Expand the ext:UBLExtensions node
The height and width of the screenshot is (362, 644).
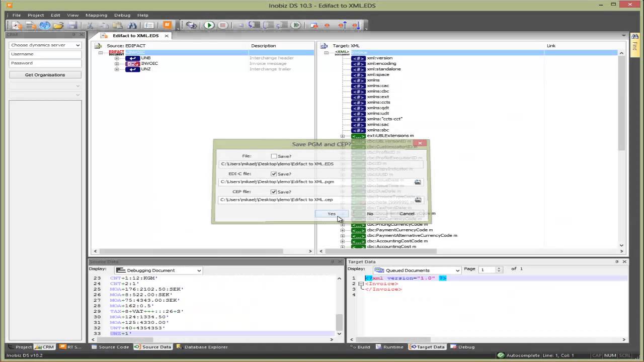[343, 136]
